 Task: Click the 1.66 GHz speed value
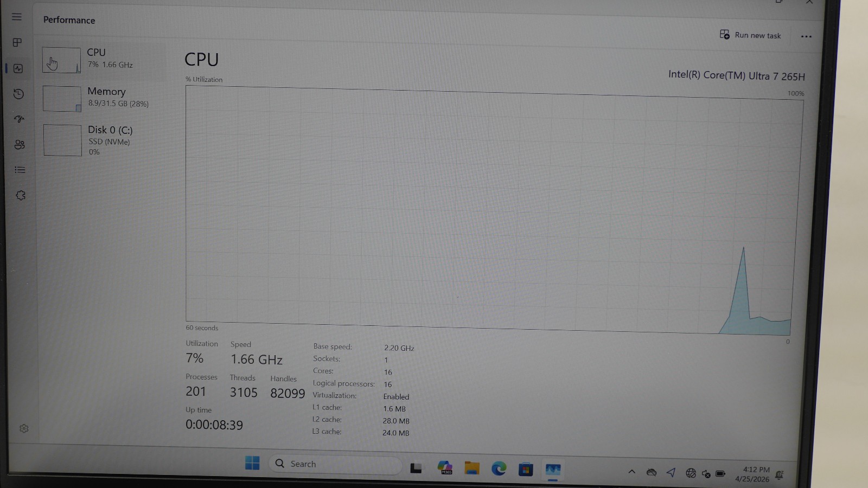click(257, 359)
